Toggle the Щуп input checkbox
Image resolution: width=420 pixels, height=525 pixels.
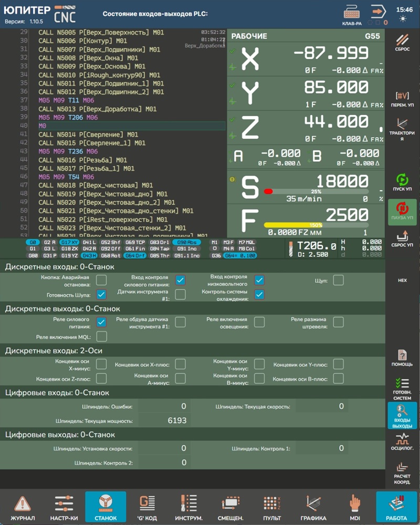tap(338, 280)
